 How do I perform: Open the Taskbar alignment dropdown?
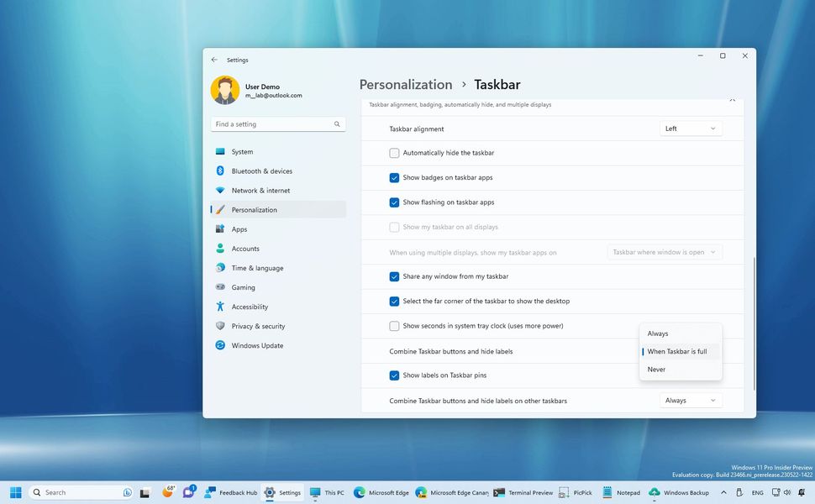point(691,128)
